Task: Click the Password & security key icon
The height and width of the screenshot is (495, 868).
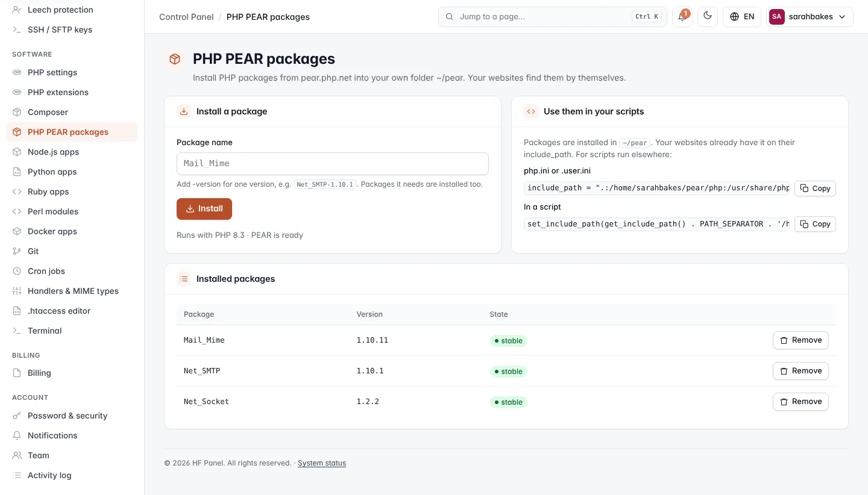Action: click(17, 416)
